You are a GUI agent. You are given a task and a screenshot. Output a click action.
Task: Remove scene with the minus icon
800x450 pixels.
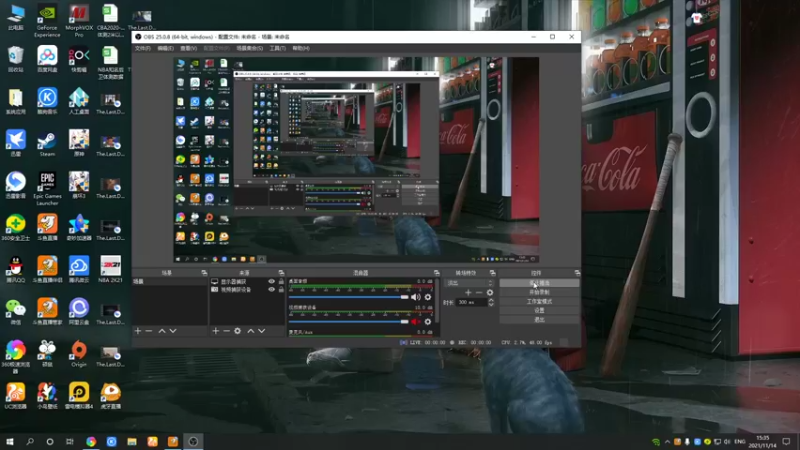pos(148,331)
